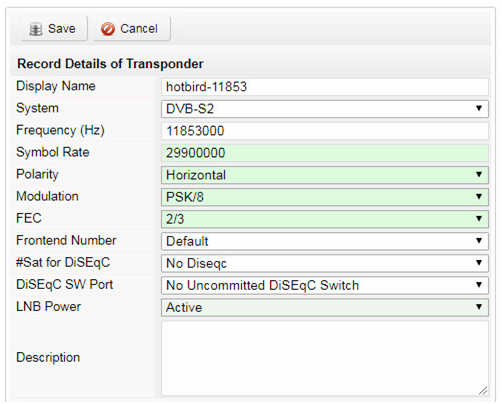Open the Polarity Horizontal dropdown

click(325, 175)
